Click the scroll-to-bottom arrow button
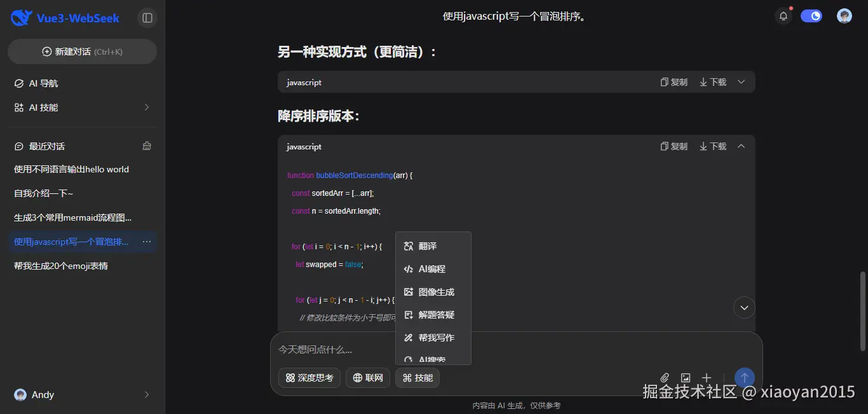868x414 pixels. (743, 307)
